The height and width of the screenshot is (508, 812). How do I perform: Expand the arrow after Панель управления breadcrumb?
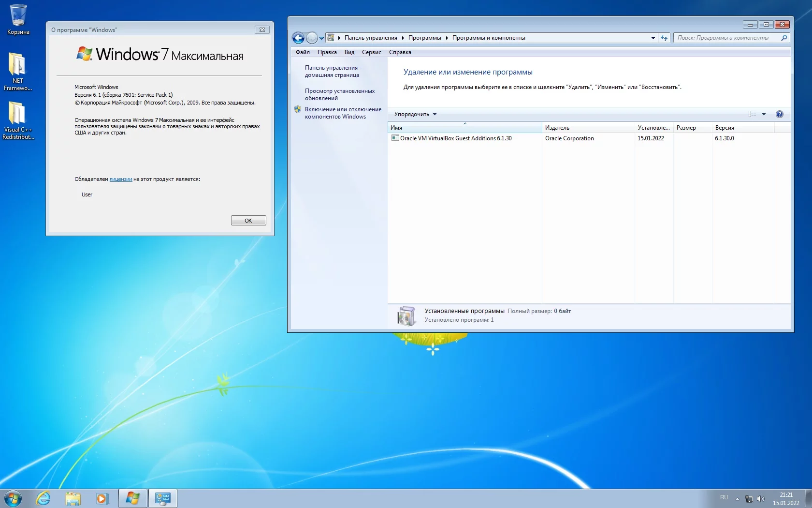click(403, 38)
